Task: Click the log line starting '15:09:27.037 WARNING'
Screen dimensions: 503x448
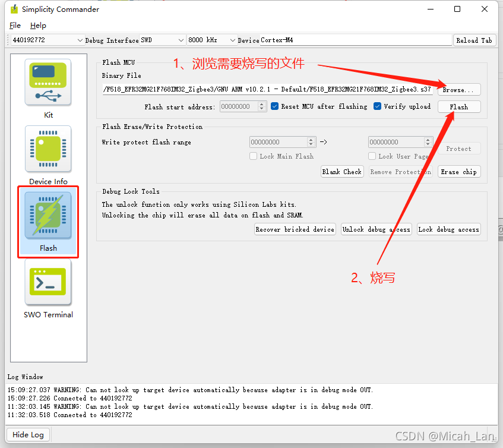Action: tap(190, 390)
